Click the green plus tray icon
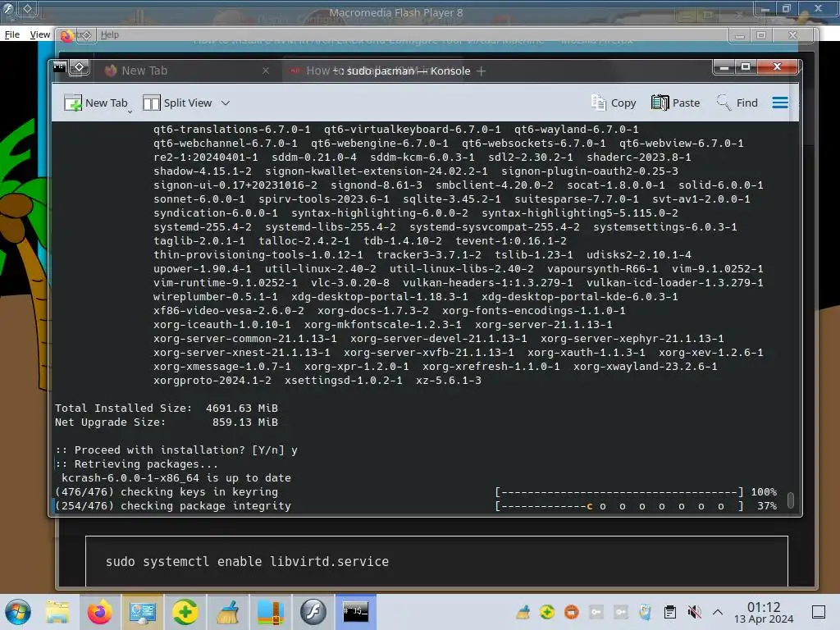Viewport: 840px width, 630px height. [547, 612]
